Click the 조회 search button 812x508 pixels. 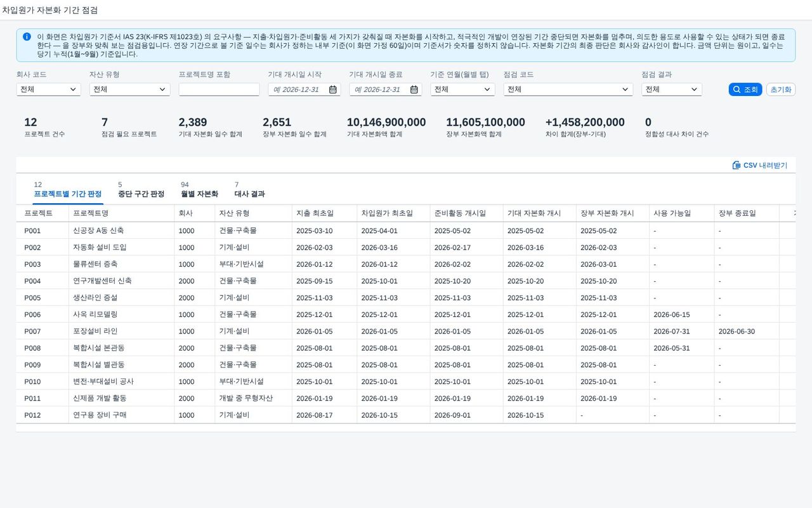[x=745, y=90]
